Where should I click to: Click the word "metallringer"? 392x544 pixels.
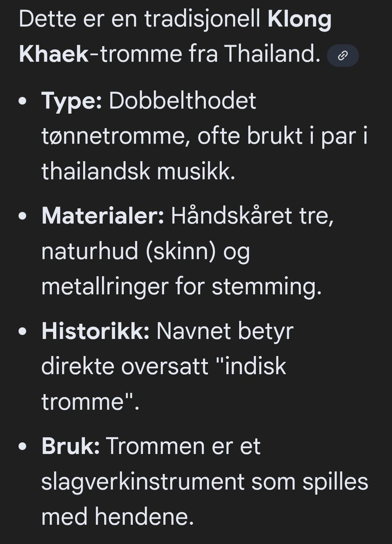pos(105,286)
